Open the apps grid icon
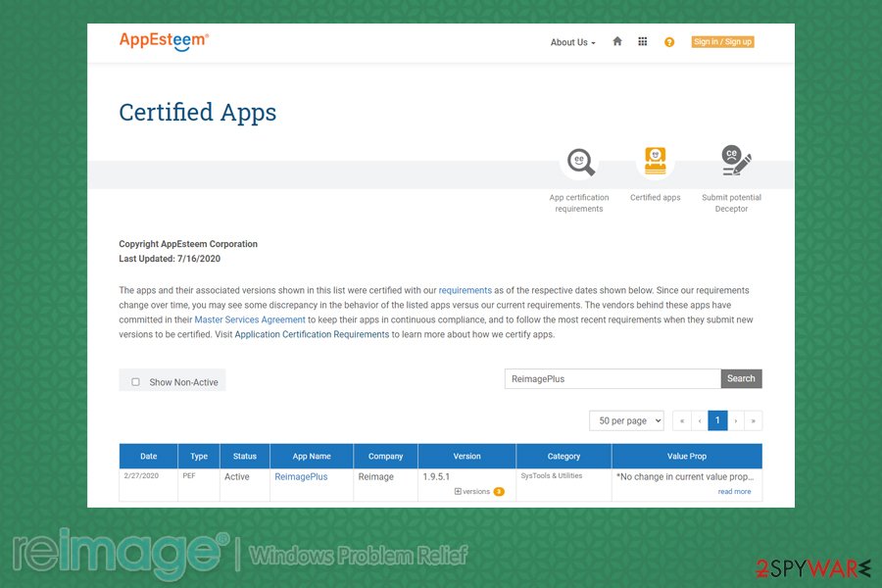The height and width of the screenshot is (588, 882). [642, 41]
